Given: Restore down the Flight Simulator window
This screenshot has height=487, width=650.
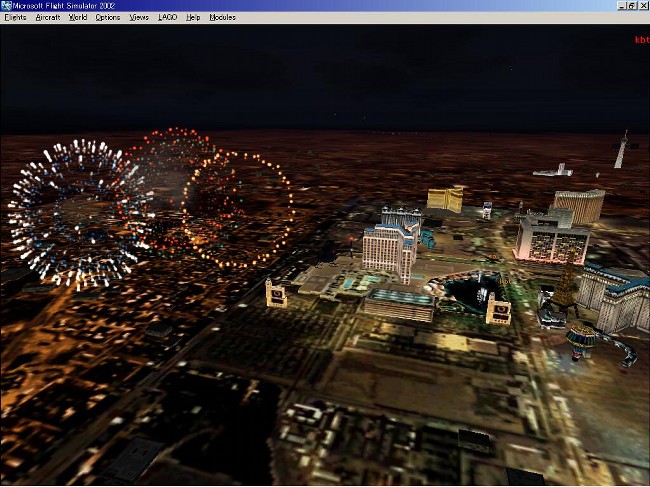Looking at the screenshot, I should point(631,5).
